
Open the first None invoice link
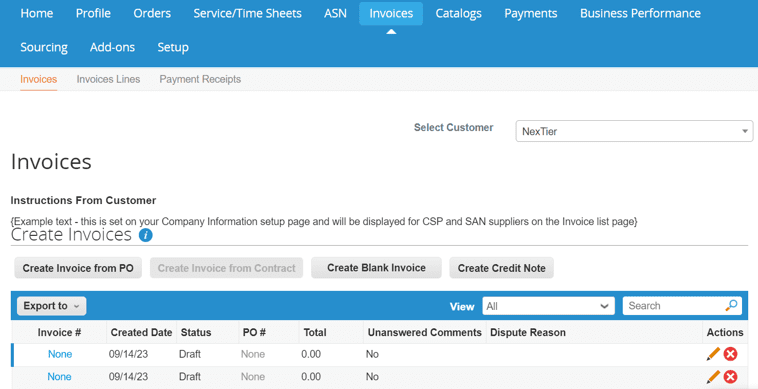coord(60,354)
